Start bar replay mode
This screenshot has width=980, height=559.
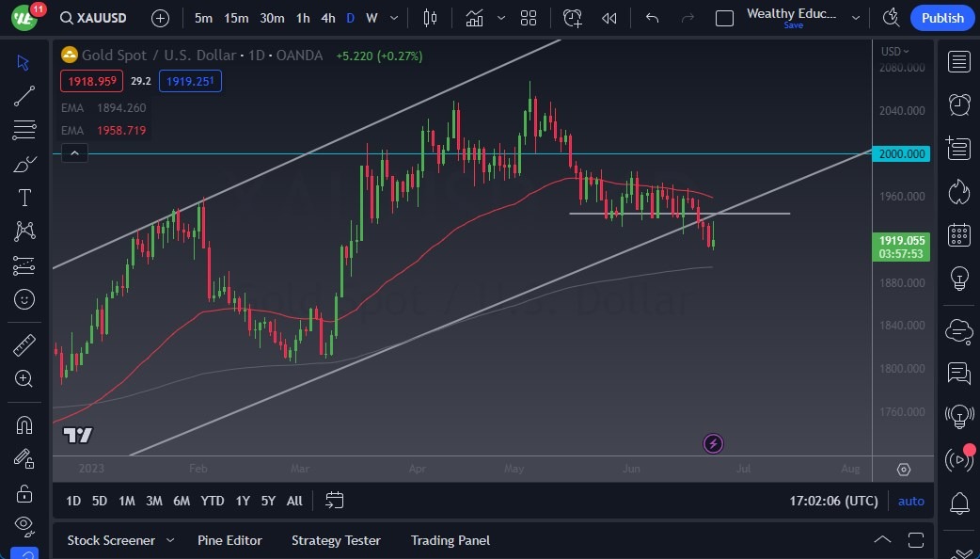tap(609, 18)
